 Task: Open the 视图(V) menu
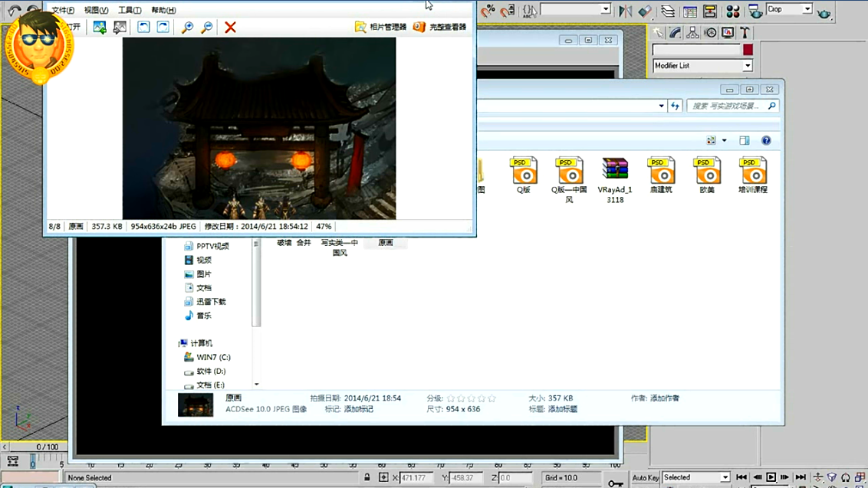point(97,10)
